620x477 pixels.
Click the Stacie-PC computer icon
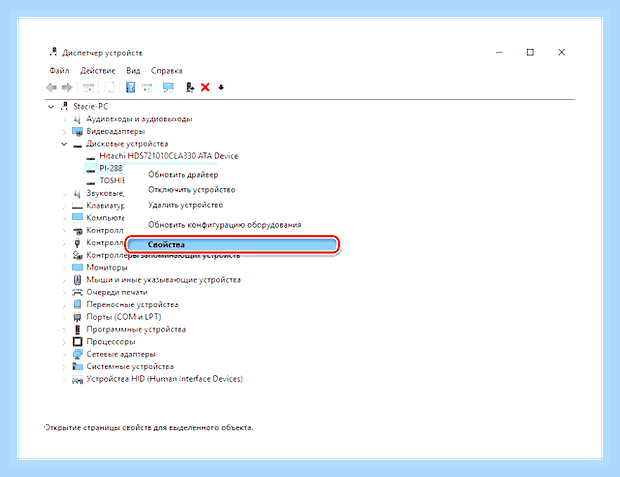(x=64, y=106)
